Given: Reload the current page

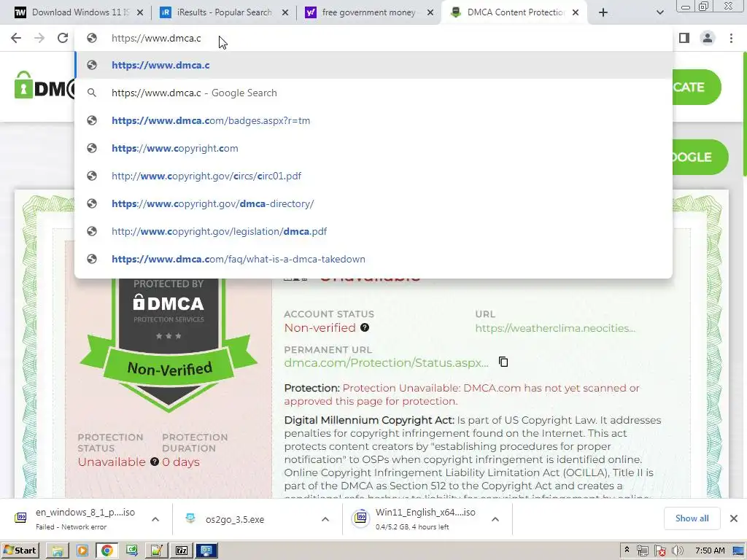Looking at the screenshot, I should tap(63, 38).
